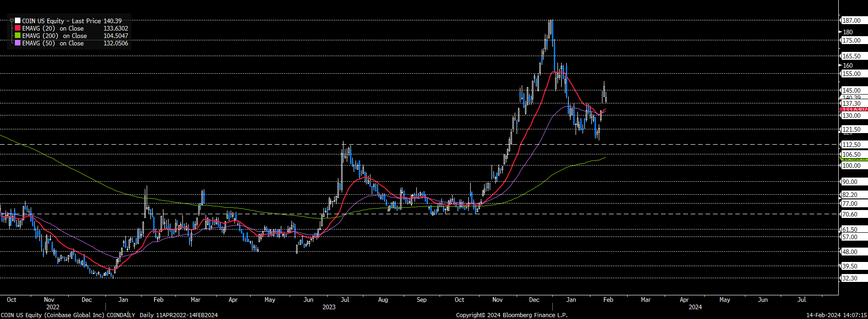Click the Aug month label on time axis
The height and width of the screenshot is (319, 868).
coord(383,300)
